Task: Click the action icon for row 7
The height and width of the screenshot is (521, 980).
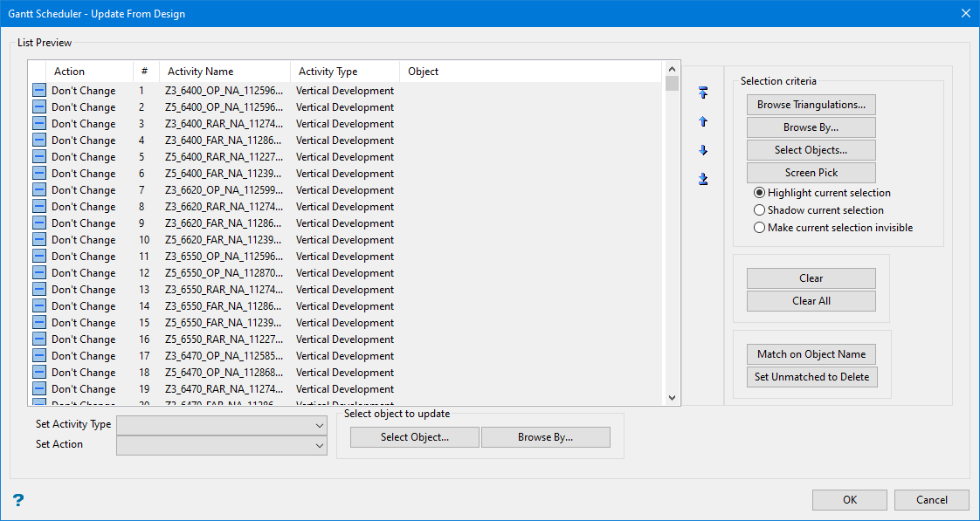Action: coord(39,190)
